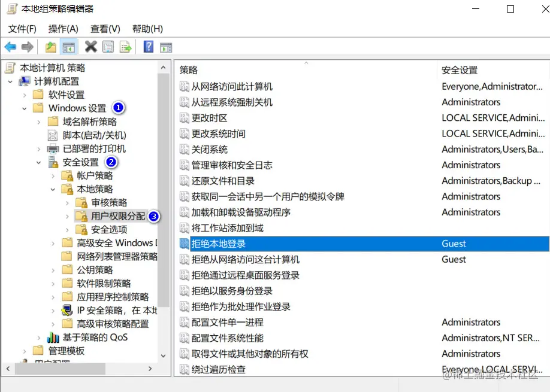This screenshot has height=392, width=550.
Task: Expand the 域名解析策略 tree node
Action: (38, 122)
